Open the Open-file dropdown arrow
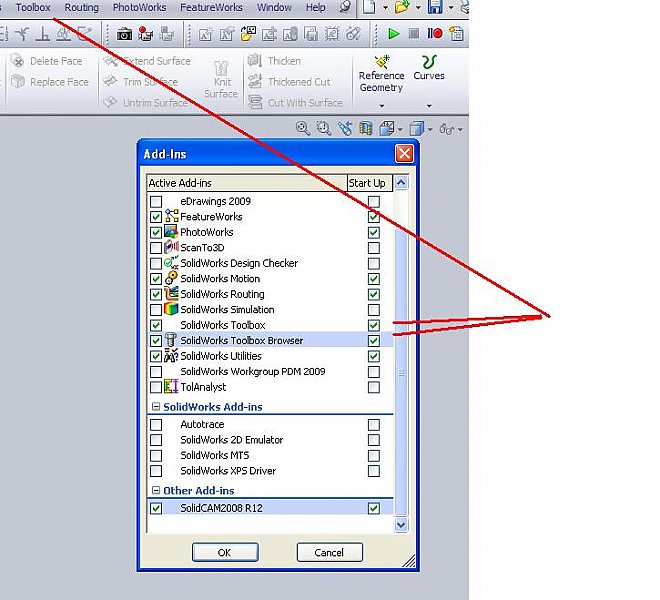 (418, 7)
